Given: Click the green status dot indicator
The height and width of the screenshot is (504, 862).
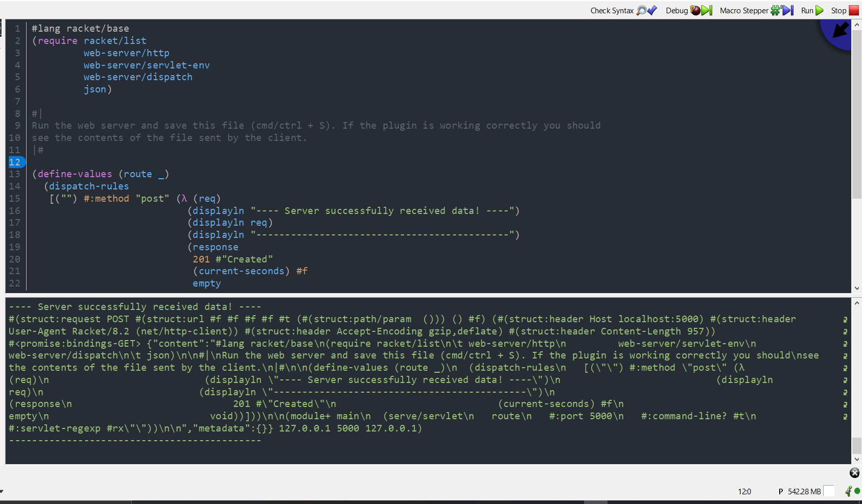Looking at the screenshot, I should click(x=857, y=491).
